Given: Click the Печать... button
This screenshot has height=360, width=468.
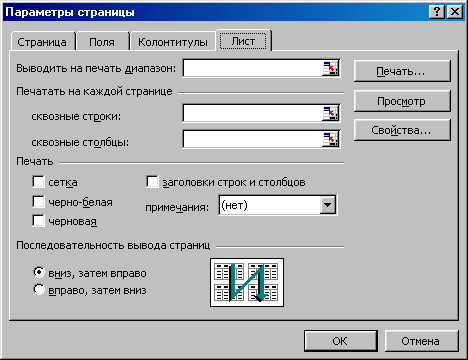Looking at the screenshot, I should click(x=402, y=71).
